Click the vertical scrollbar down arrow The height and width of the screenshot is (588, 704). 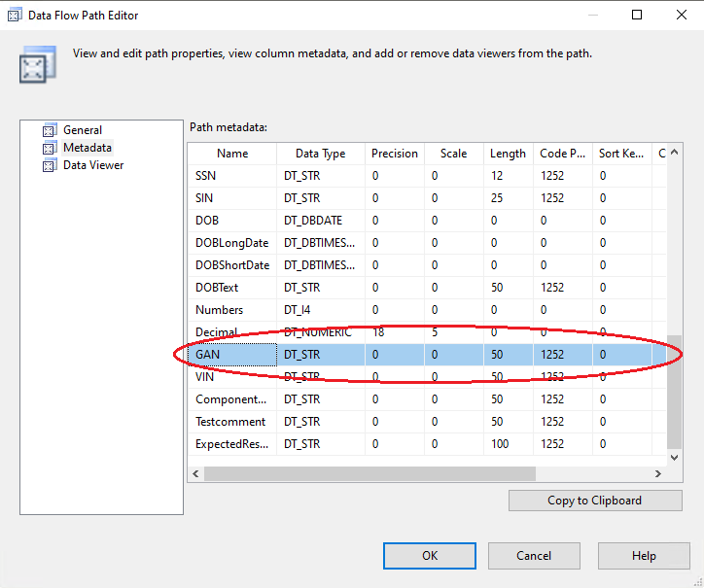pyautogui.click(x=676, y=458)
